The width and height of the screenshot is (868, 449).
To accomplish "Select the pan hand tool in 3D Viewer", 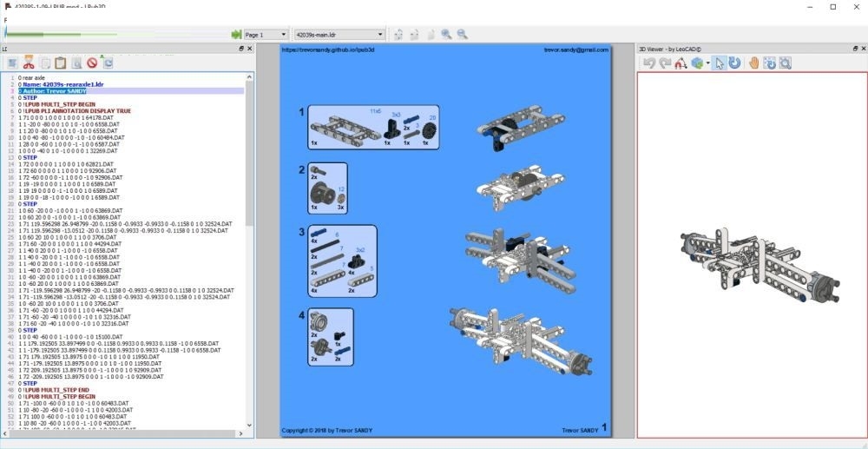I will (x=754, y=63).
